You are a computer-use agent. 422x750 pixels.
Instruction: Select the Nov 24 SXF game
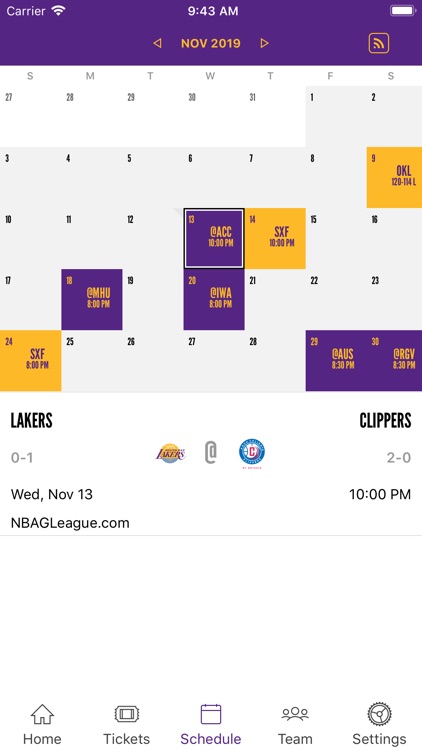[x=31, y=361]
